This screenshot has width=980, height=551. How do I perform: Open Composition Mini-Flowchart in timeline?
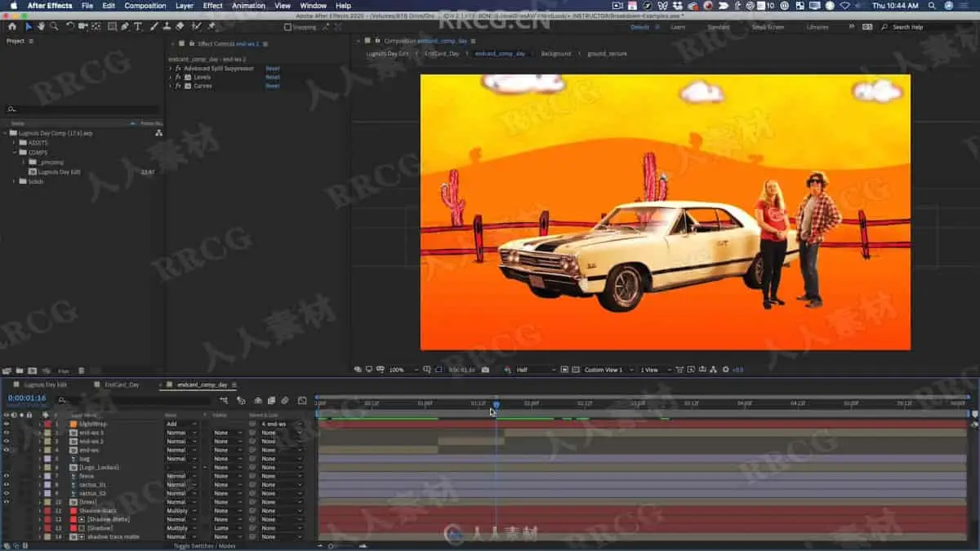pyautogui.click(x=224, y=400)
